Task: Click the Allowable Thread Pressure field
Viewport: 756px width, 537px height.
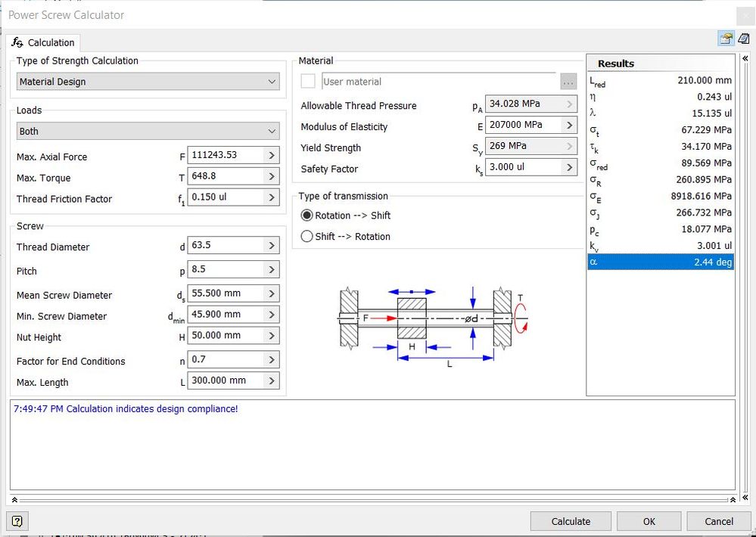Action: click(x=524, y=104)
